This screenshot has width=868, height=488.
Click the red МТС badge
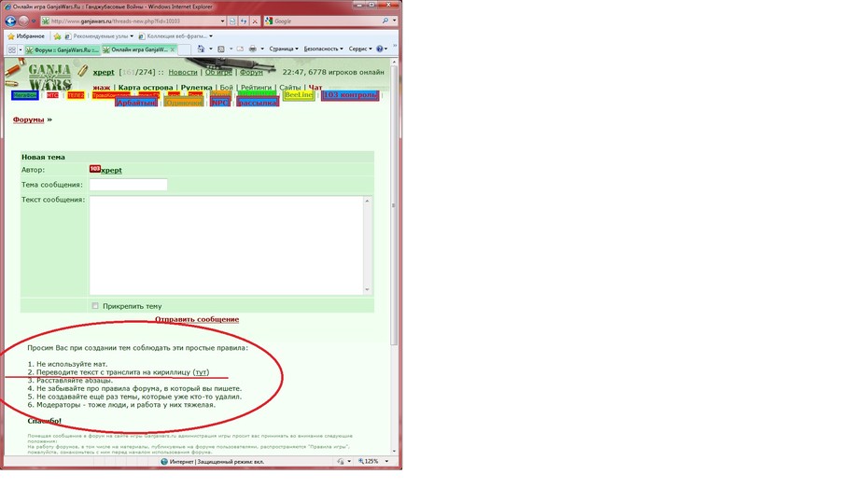pyautogui.click(x=52, y=95)
